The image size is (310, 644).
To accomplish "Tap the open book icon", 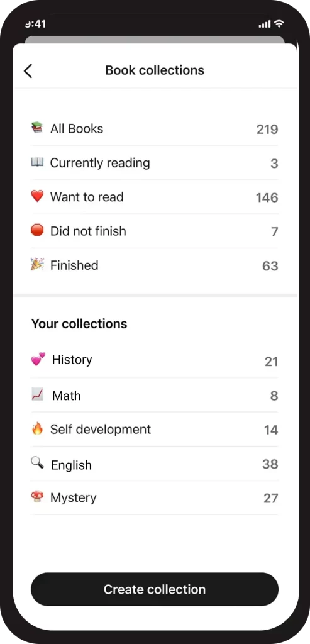I will pyautogui.click(x=37, y=162).
